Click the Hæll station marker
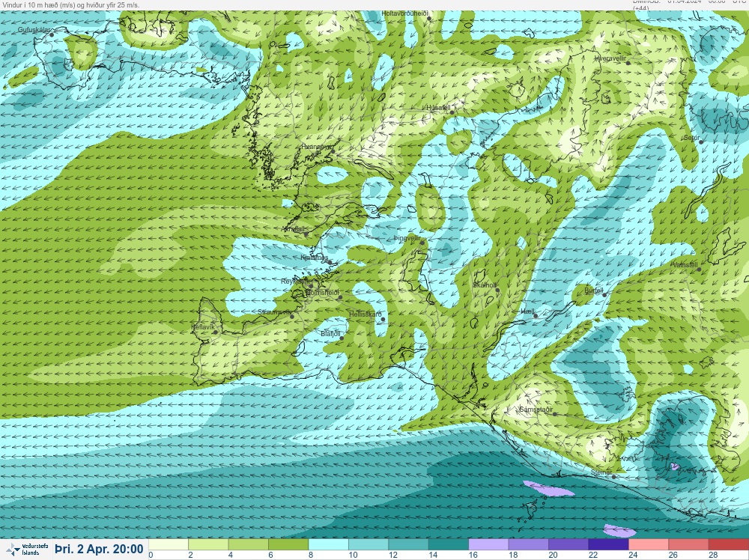Screen dimensions: 749x560 point(536,316)
